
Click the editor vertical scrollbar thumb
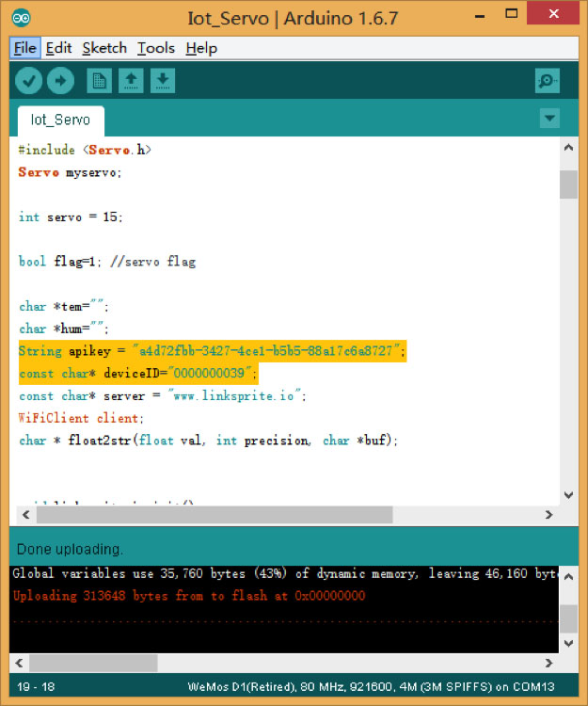[568, 185]
